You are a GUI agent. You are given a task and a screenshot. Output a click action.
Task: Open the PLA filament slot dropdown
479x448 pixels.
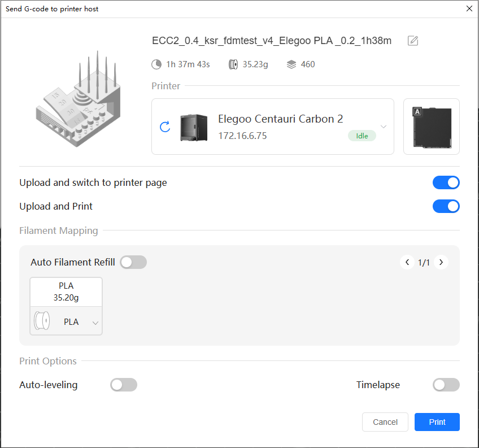[95, 323]
